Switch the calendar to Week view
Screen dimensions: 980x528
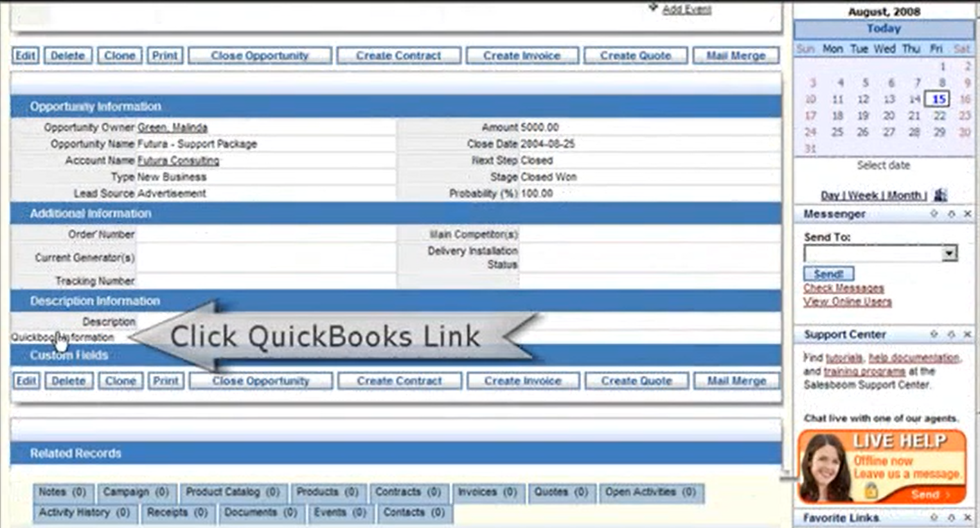pyautogui.click(x=864, y=196)
